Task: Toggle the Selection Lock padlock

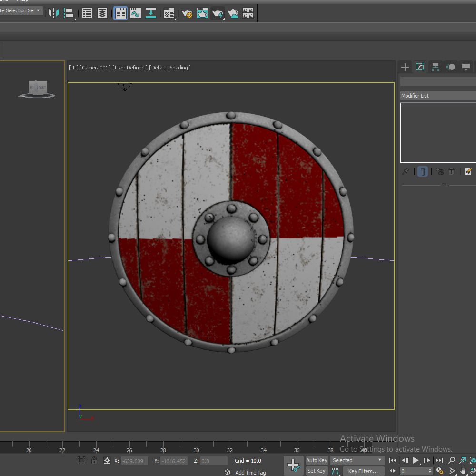Action: 94,460
